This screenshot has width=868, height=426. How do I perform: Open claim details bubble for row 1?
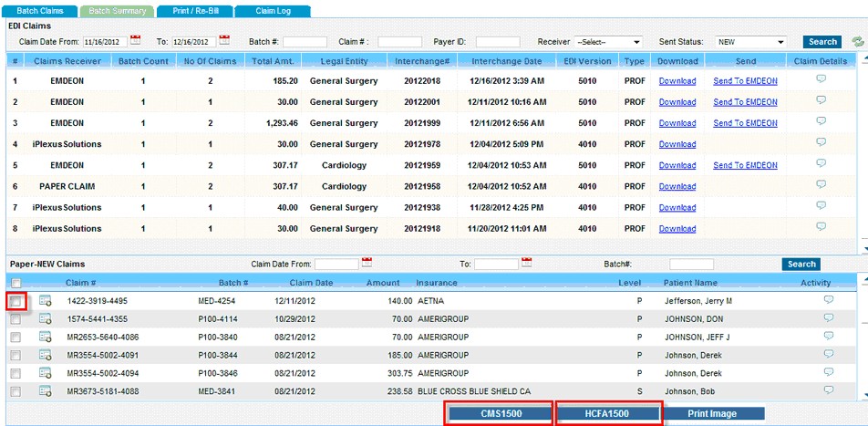pyautogui.click(x=821, y=79)
